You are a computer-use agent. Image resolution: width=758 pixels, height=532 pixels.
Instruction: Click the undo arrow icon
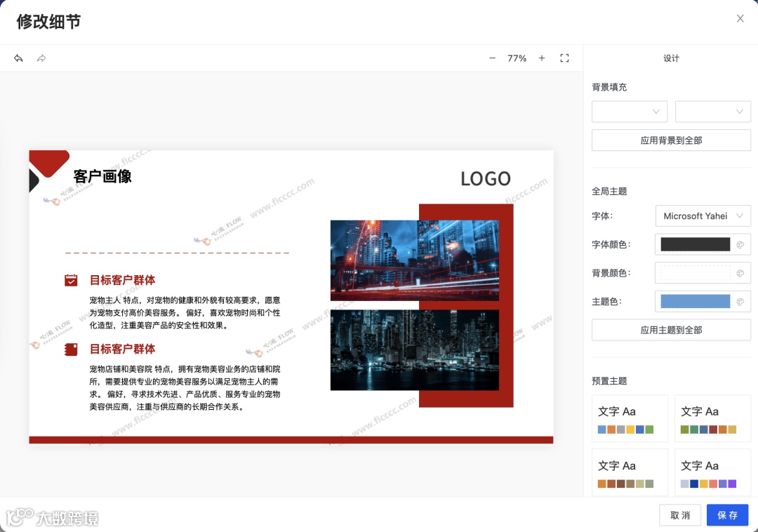tap(18, 58)
